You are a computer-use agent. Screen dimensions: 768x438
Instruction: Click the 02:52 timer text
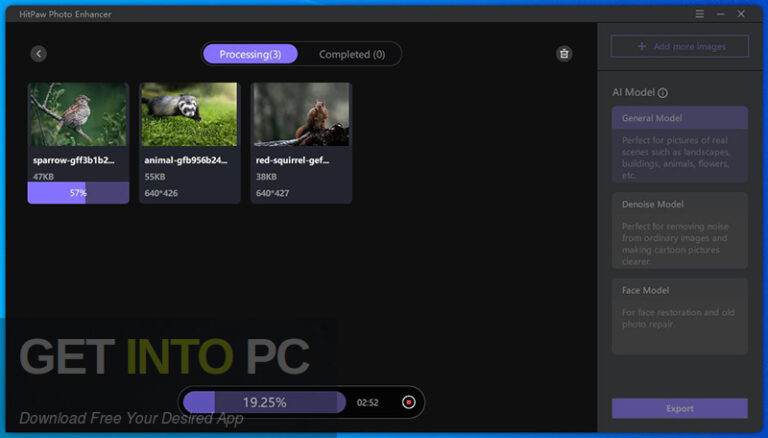[x=367, y=403]
